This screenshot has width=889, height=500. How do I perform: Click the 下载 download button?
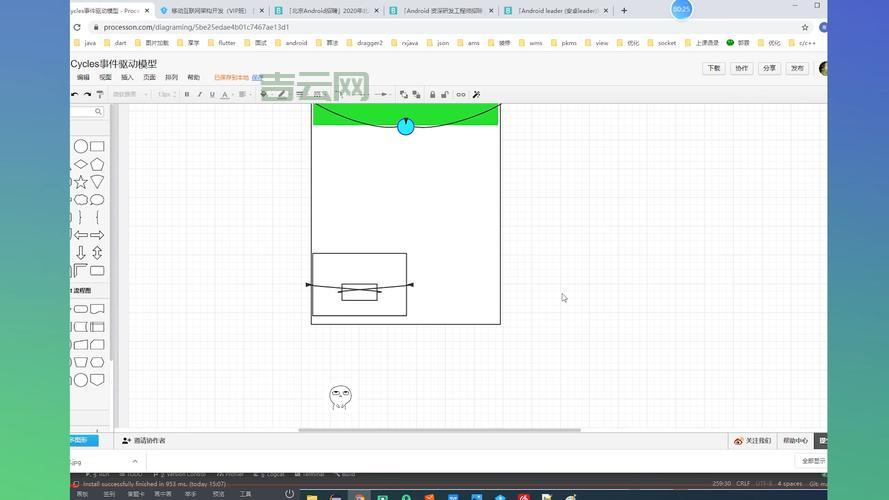[x=714, y=68]
